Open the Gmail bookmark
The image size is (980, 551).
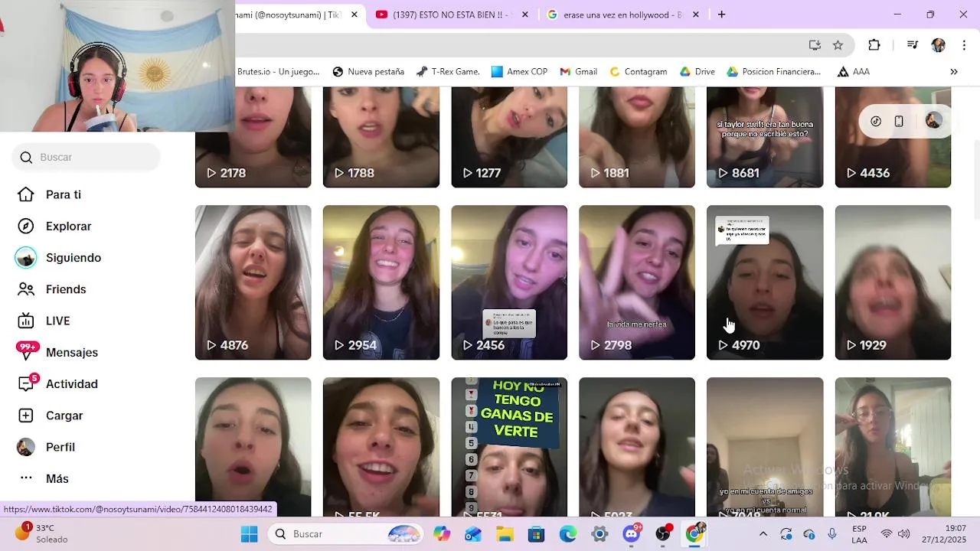point(578,71)
